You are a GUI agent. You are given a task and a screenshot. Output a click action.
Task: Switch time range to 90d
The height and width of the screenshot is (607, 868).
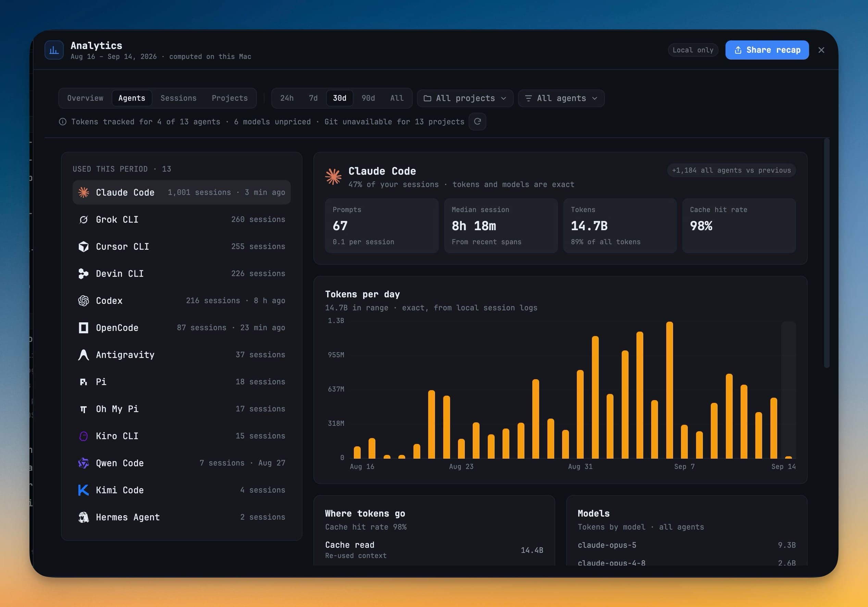[x=368, y=98]
